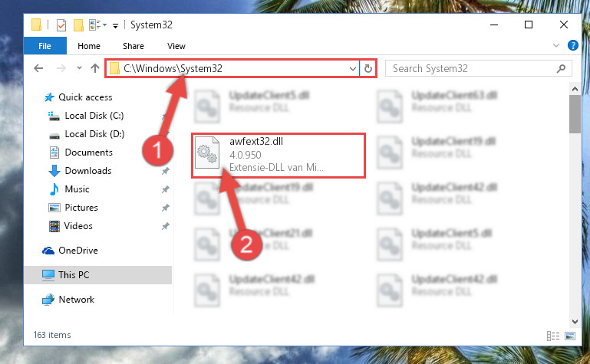Click the Search System32 input field
The width and height of the screenshot is (590, 364).
pos(478,69)
